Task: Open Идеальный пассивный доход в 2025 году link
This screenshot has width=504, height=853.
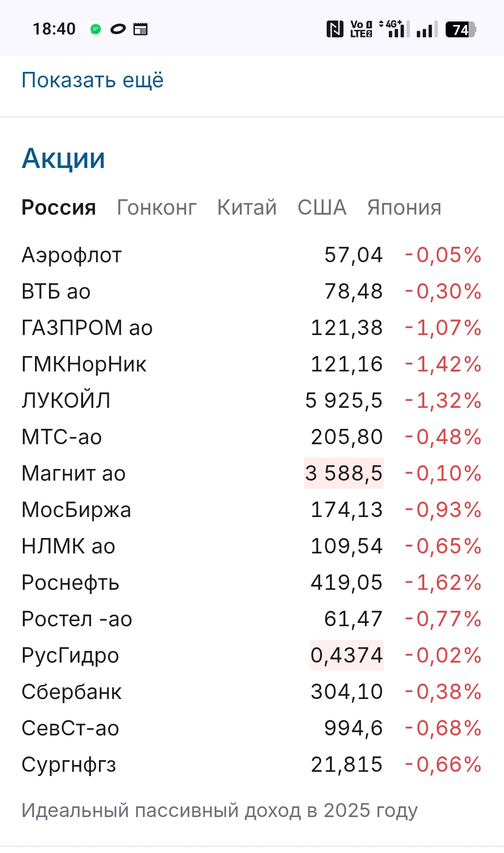Action: [x=220, y=811]
